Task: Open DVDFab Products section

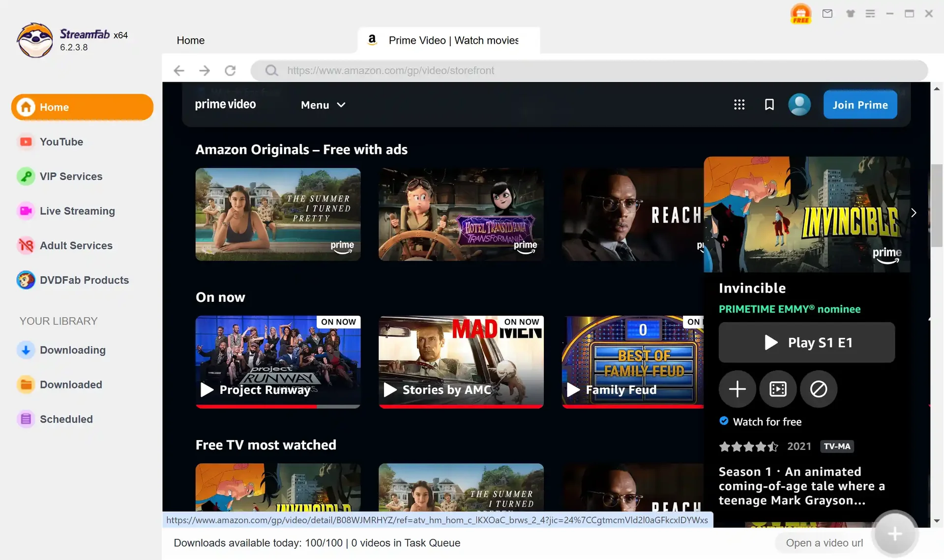Action: pos(84,280)
